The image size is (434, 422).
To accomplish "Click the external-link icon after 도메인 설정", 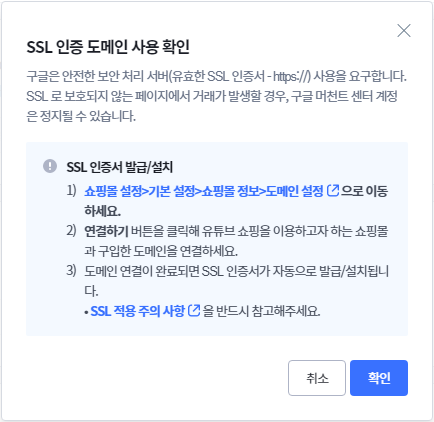I will pos(333,191).
